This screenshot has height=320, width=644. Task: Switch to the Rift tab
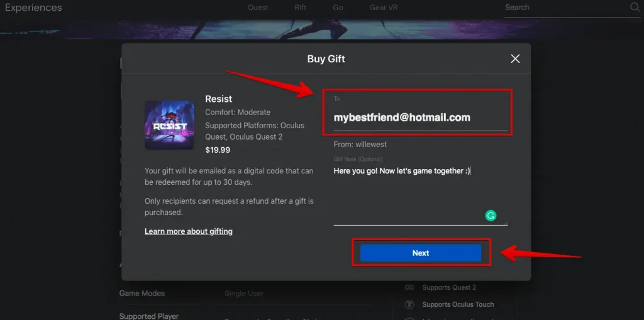[301, 8]
